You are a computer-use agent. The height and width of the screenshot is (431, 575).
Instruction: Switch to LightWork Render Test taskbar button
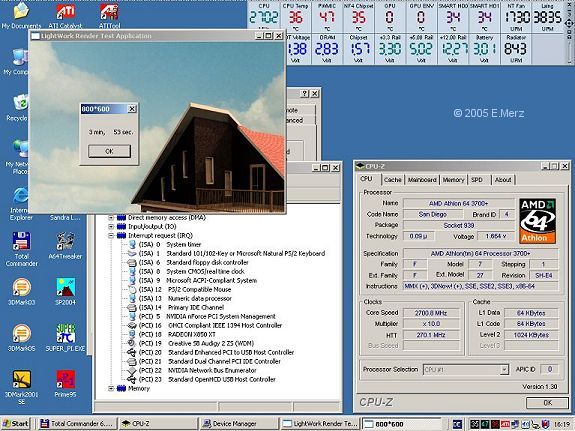[x=321, y=424]
